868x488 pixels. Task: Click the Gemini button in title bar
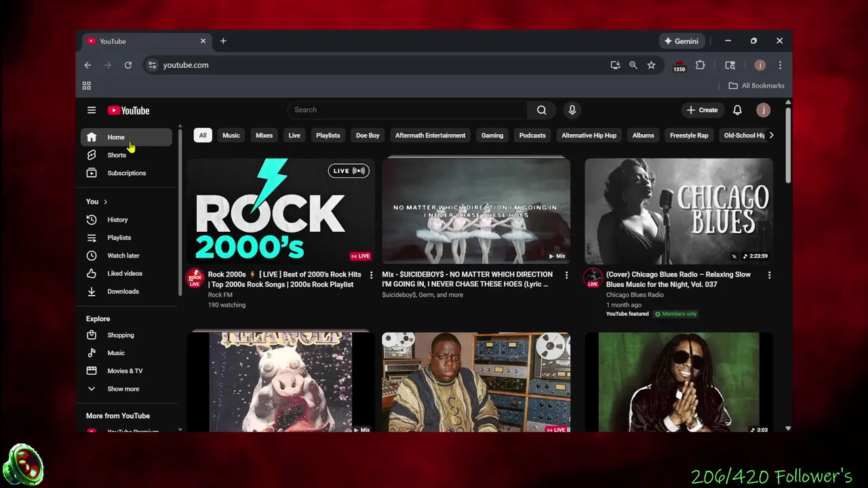pos(682,41)
